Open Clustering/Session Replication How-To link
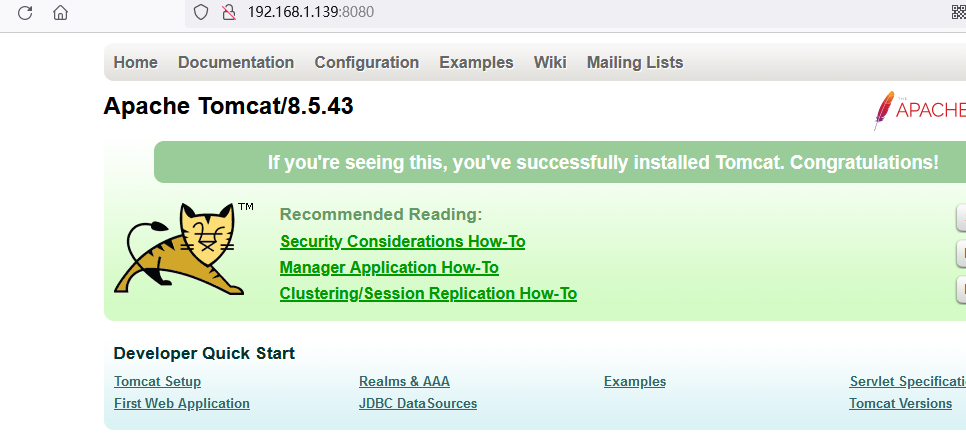 tap(428, 293)
